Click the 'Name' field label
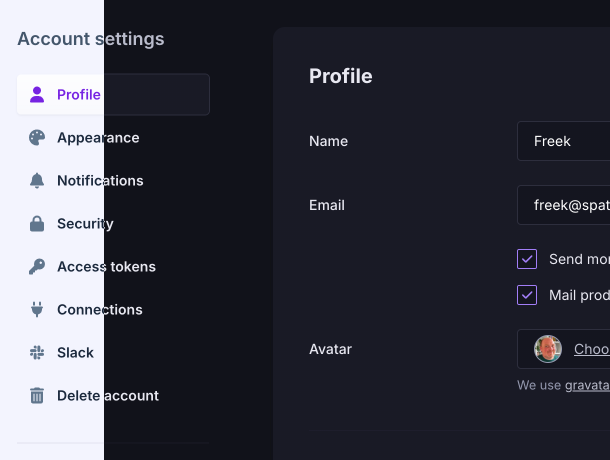 click(x=328, y=141)
